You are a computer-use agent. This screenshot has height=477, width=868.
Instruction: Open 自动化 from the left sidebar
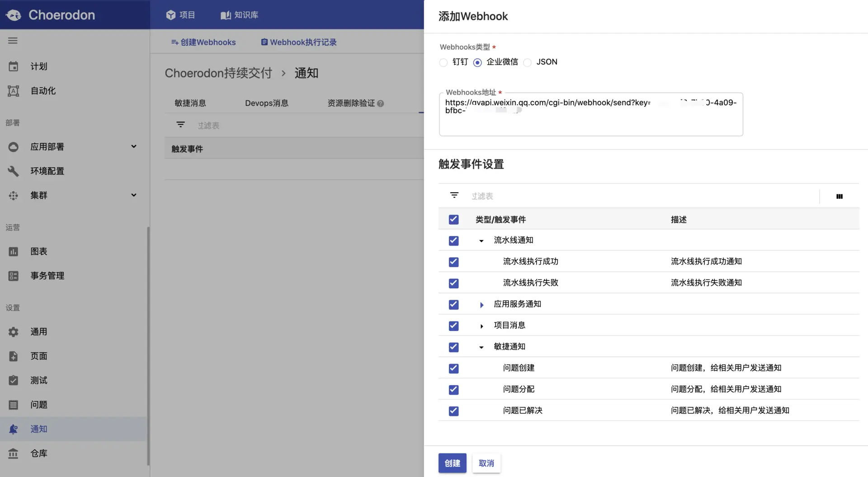43,90
